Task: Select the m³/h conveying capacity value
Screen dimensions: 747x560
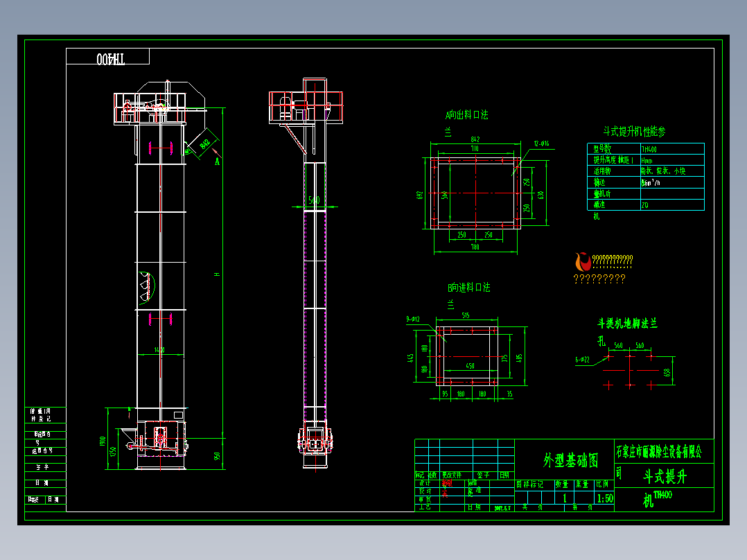Action: [650, 182]
